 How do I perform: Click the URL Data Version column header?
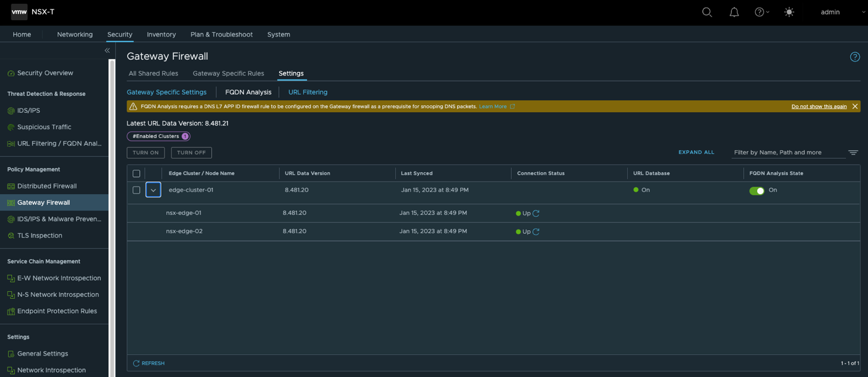308,173
